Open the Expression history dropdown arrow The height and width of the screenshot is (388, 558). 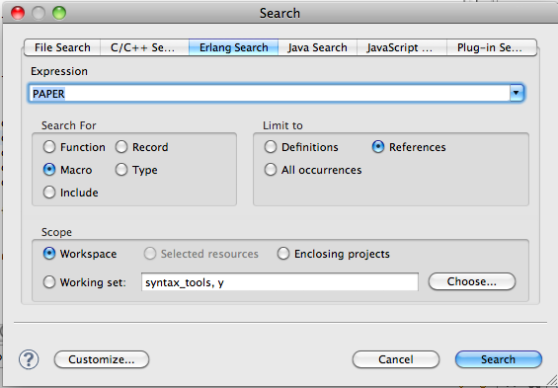coord(516,93)
